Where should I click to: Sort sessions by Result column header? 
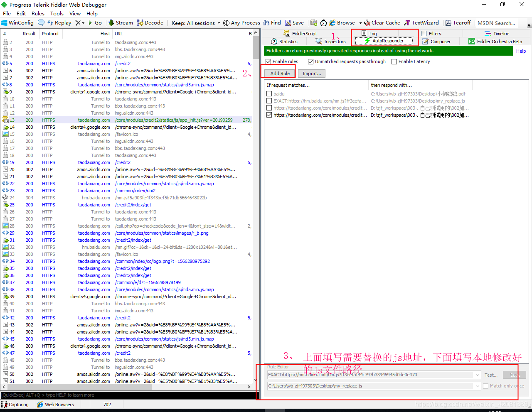(x=29, y=34)
